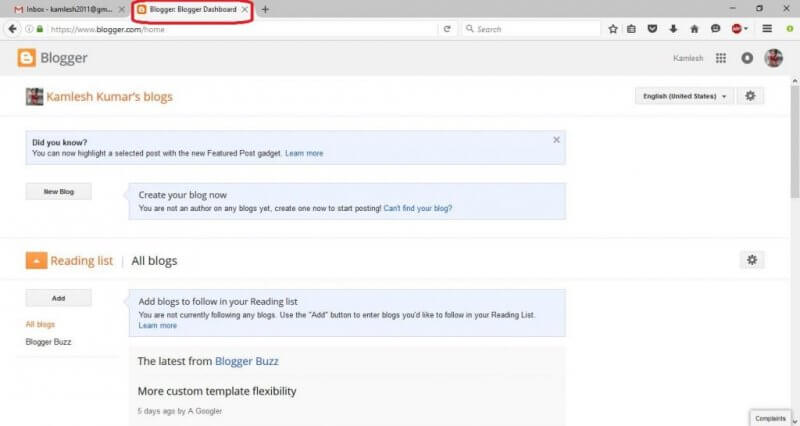Go back with browser back arrow

click(x=12, y=29)
